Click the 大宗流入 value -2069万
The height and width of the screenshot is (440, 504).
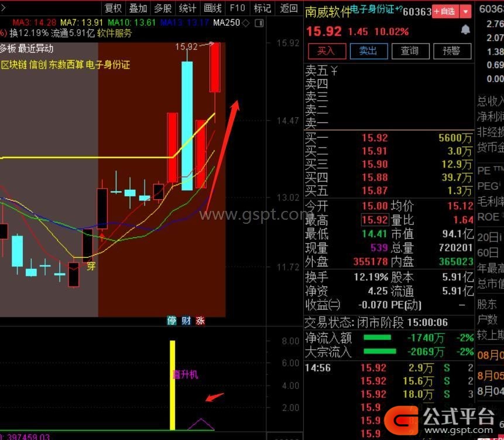(x=426, y=352)
